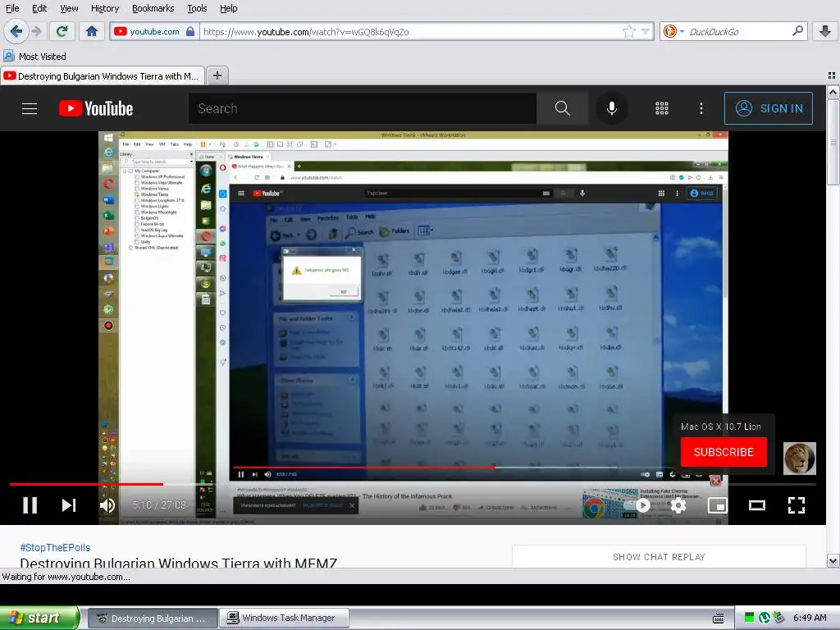Click the page scrollbar up arrow
840x630 pixels.
click(833, 92)
